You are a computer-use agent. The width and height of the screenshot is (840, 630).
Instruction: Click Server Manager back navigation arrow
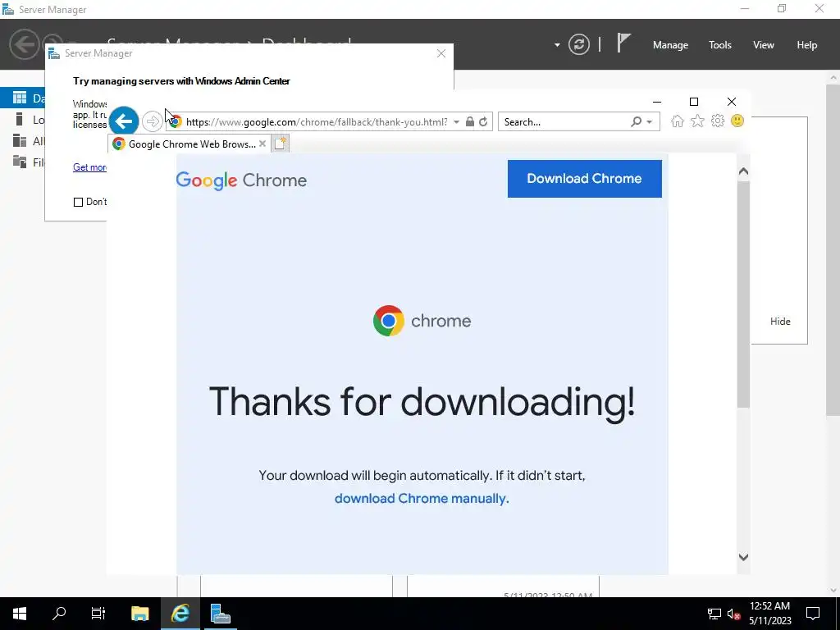[24, 44]
